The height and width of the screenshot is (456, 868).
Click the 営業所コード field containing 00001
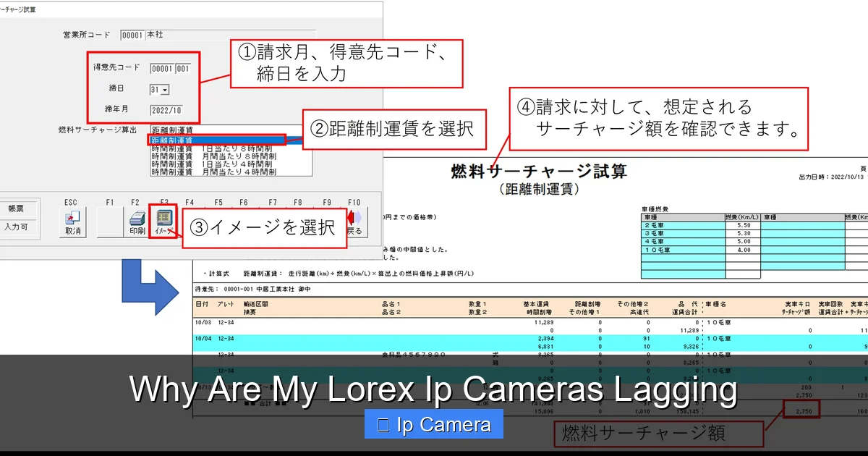[132, 35]
